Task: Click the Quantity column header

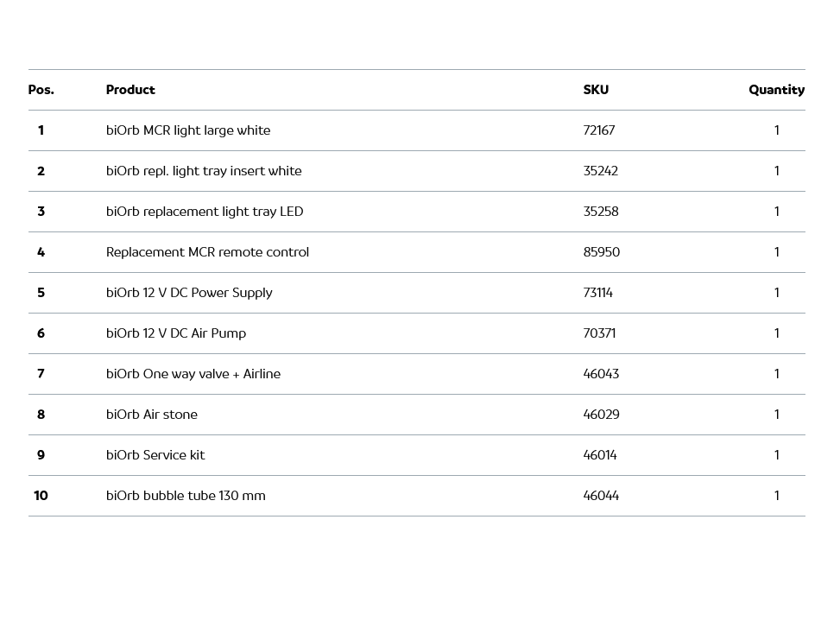Action: click(x=776, y=90)
